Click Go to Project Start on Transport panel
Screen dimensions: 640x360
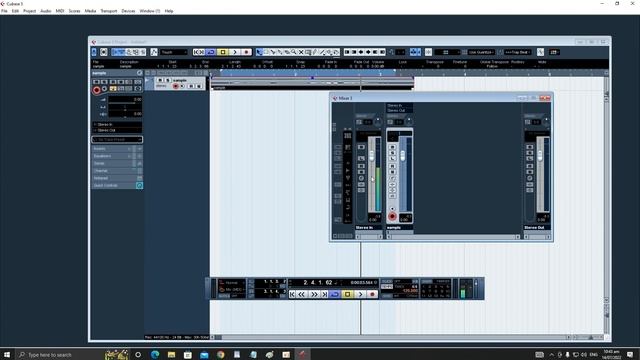(x=292, y=294)
